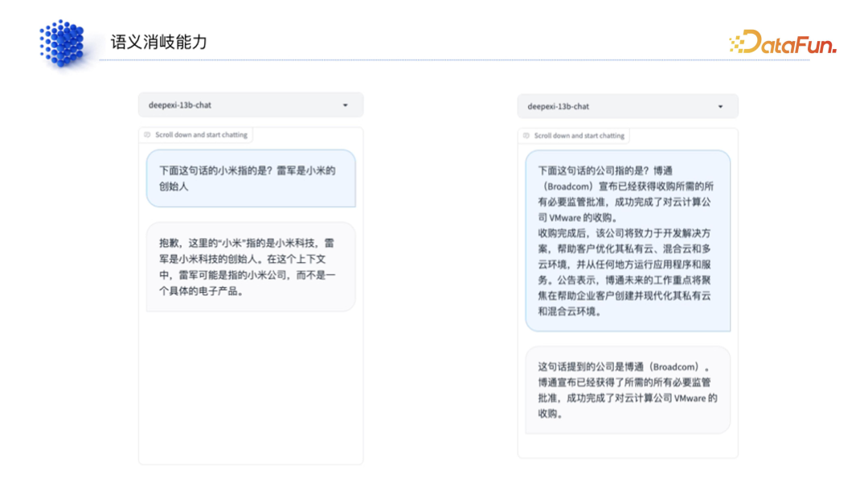Click the chat bubble icon in the 博通 chat panel
Viewport: 868px width, 489px height.
point(526,136)
